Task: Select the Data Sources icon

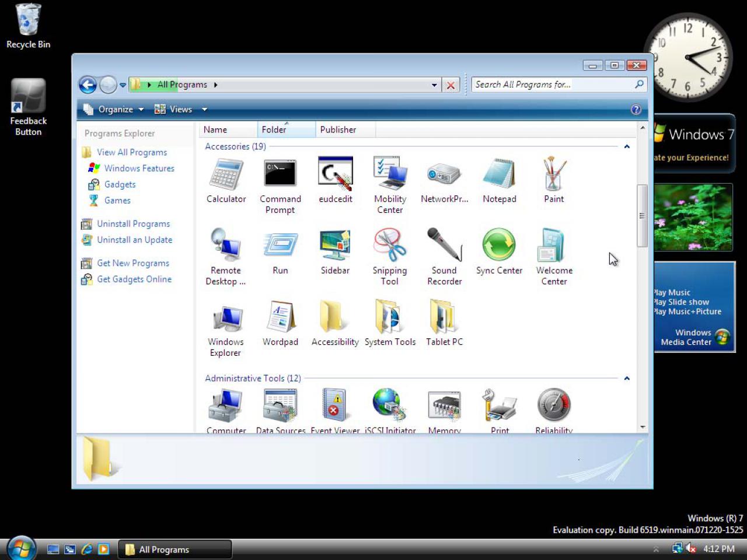Action: click(280, 405)
